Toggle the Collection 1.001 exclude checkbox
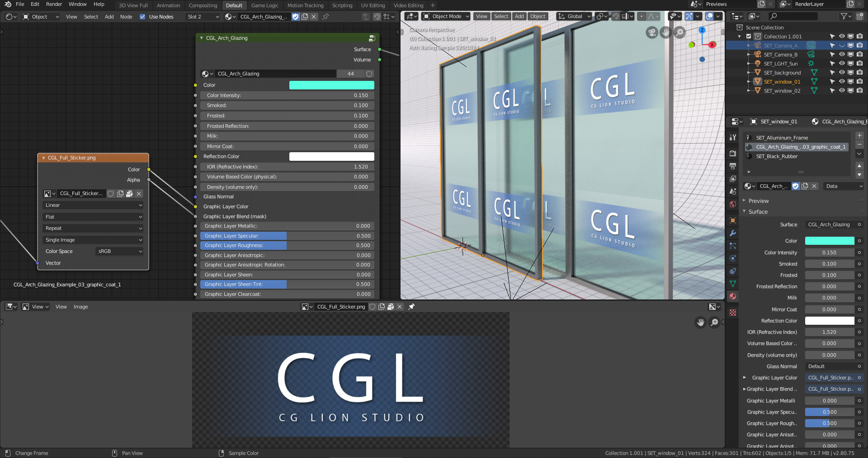 coord(749,37)
